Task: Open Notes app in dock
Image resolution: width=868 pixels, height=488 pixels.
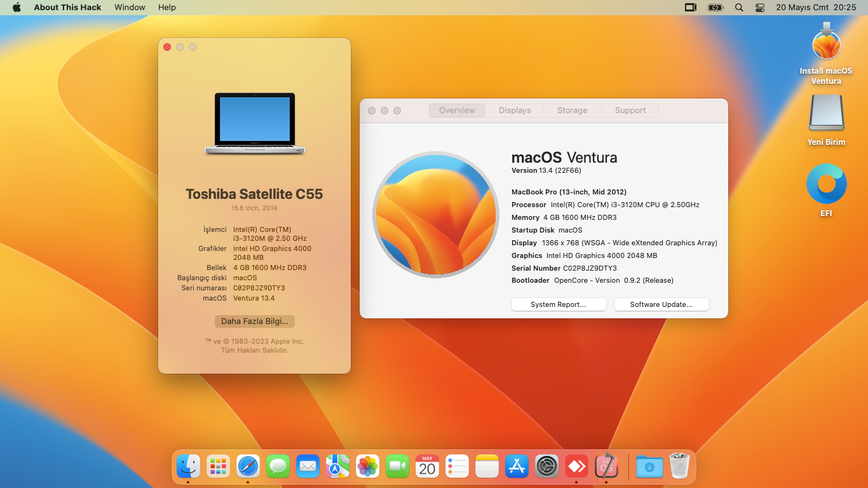Action: pyautogui.click(x=487, y=467)
